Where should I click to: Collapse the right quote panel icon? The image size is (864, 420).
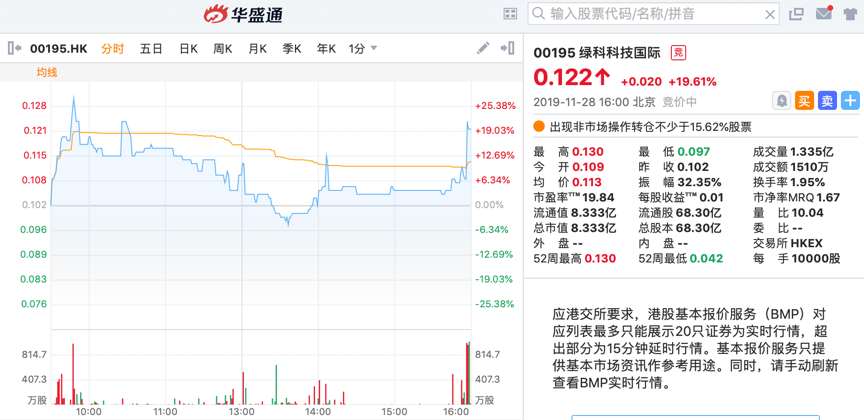[x=507, y=48]
